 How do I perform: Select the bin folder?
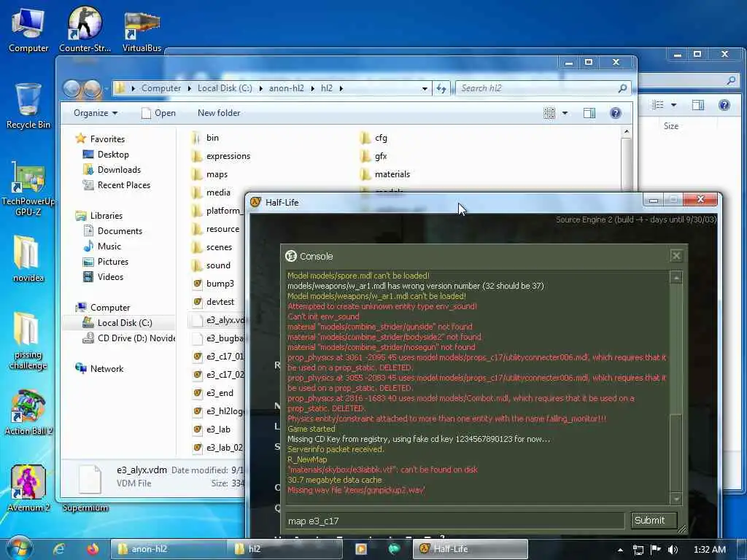(x=205, y=138)
